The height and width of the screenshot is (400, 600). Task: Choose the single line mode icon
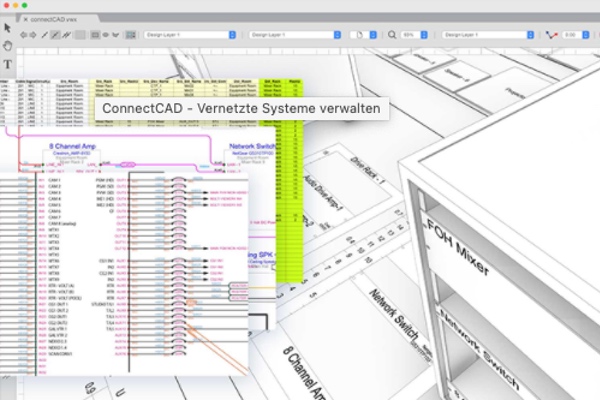(x=44, y=35)
